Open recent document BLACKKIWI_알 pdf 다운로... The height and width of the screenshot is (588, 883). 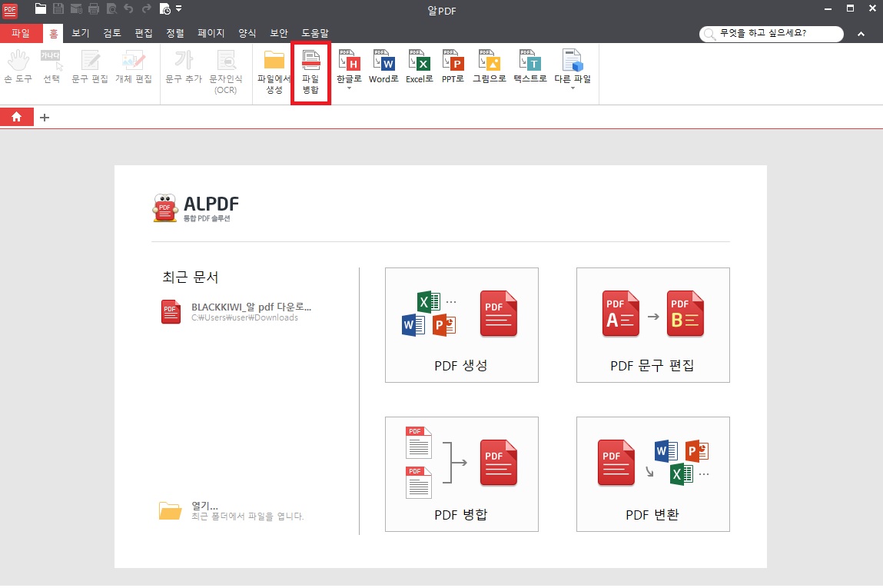237,311
